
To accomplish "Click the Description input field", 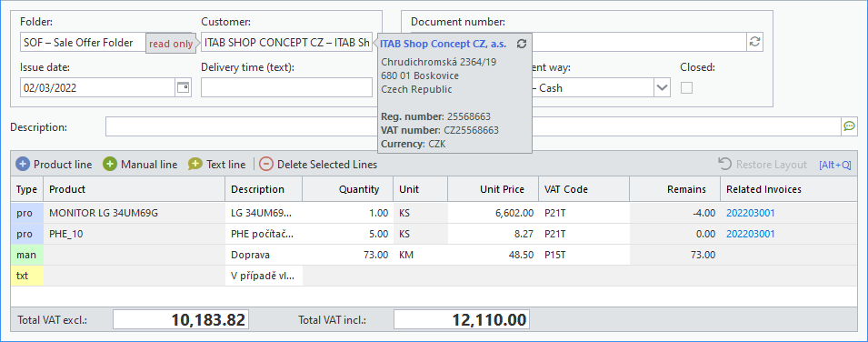I will [474, 126].
